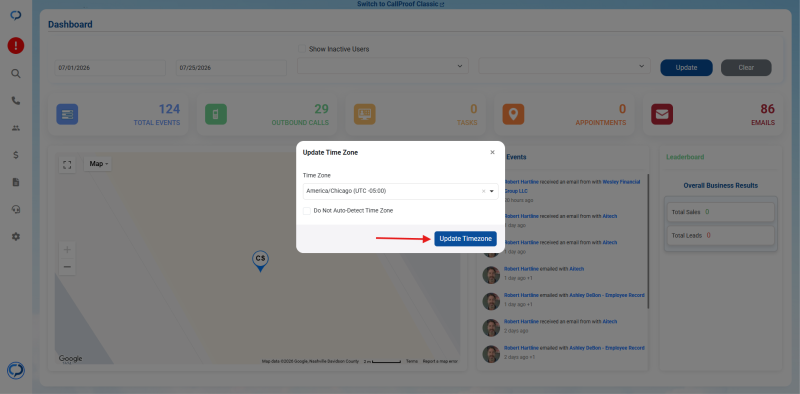Open the settings gear sidebar icon

16,236
